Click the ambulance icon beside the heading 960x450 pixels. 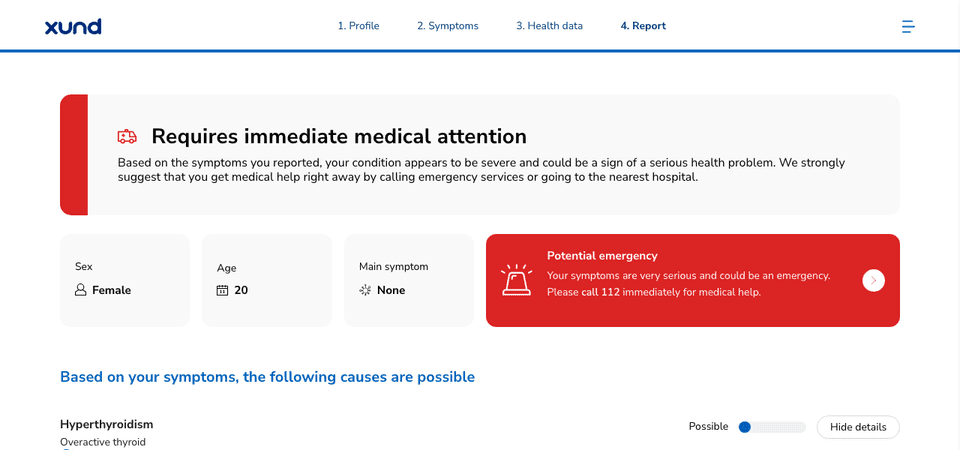pyautogui.click(x=127, y=136)
